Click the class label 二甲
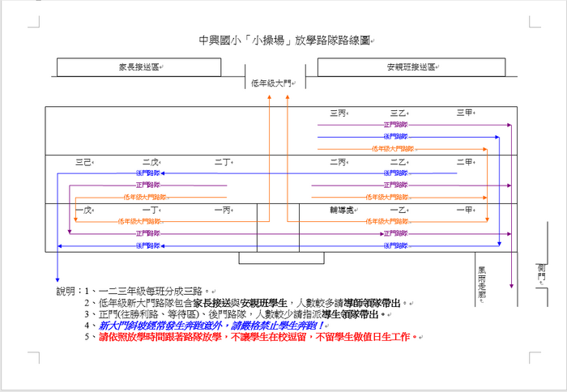The height and width of the screenshot is (392, 567). tap(464, 162)
